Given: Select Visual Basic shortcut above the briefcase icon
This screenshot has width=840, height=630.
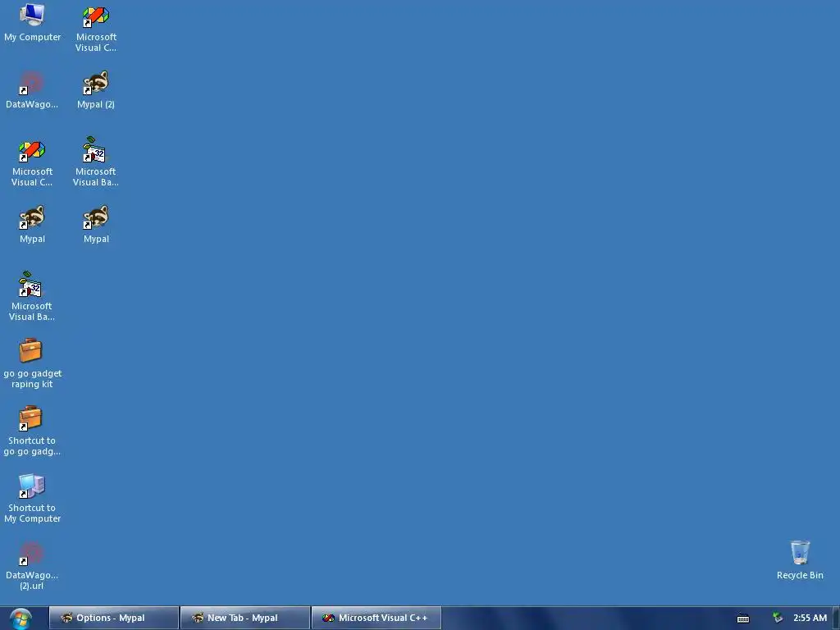Looking at the screenshot, I should point(32,296).
